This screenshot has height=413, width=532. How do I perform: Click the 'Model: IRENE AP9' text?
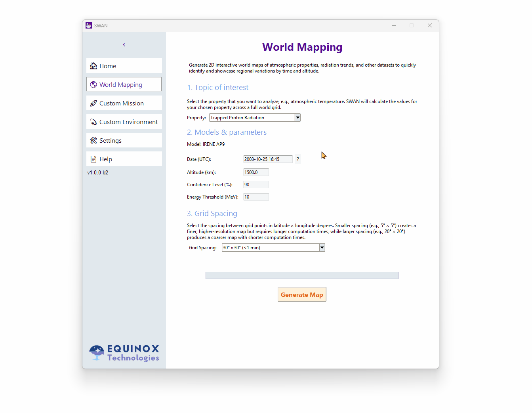tap(206, 144)
